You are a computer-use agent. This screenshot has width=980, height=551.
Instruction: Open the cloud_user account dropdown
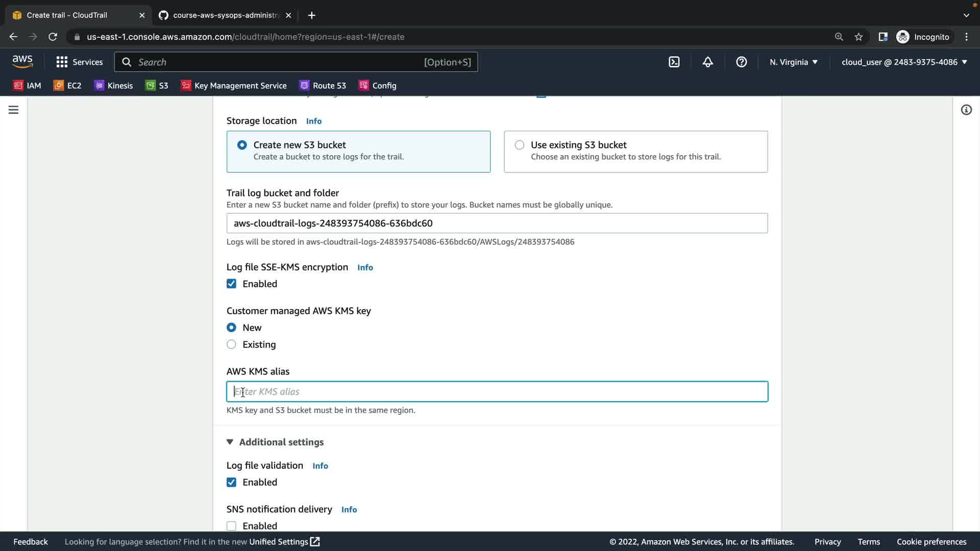(904, 62)
